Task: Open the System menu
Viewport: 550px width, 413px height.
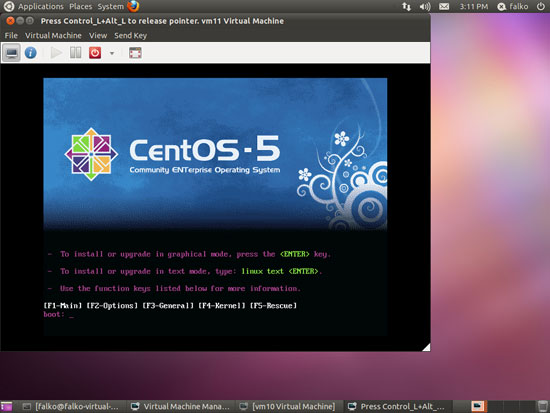Action: pos(110,6)
